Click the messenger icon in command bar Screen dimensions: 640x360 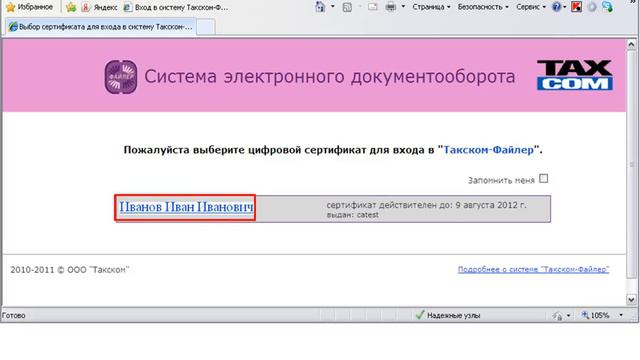click(x=607, y=7)
